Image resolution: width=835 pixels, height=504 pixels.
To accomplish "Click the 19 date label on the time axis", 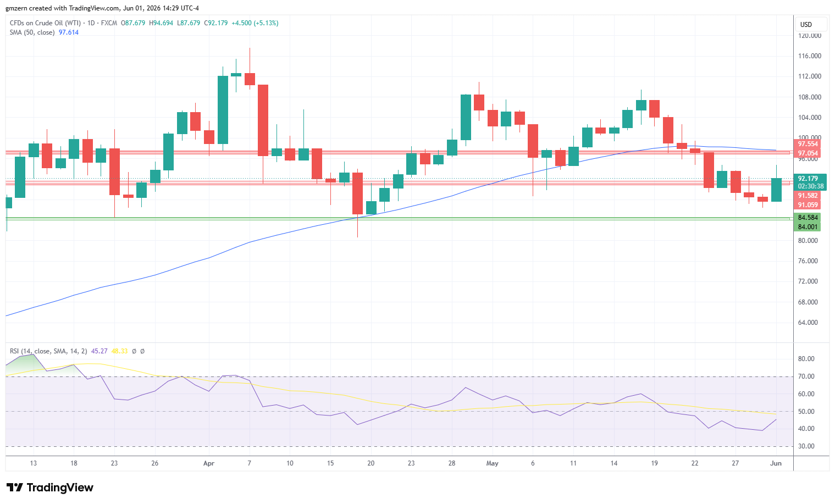I will click(x=654, y=463).
